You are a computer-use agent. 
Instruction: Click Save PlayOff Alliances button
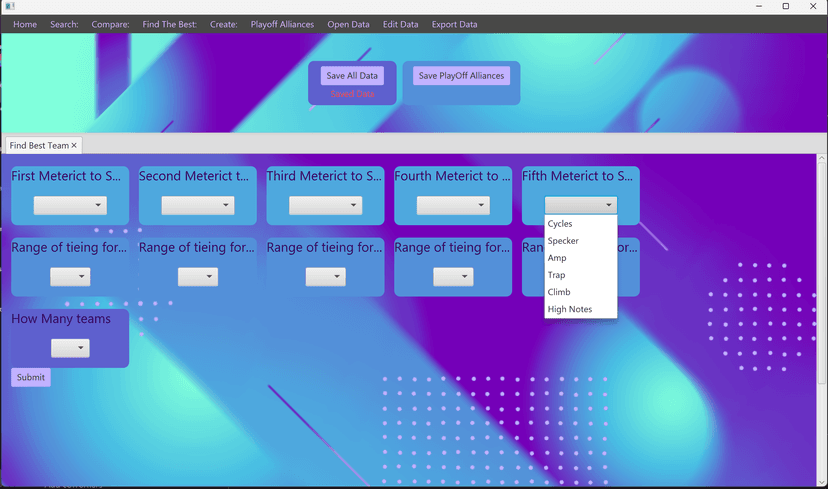pos(461,76)
